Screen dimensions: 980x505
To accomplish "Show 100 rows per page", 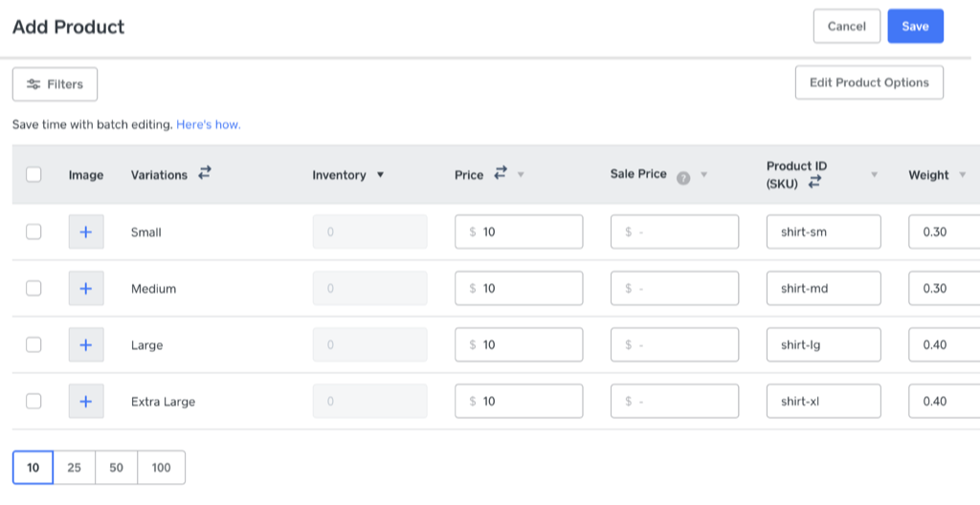I will click(161, 468).
